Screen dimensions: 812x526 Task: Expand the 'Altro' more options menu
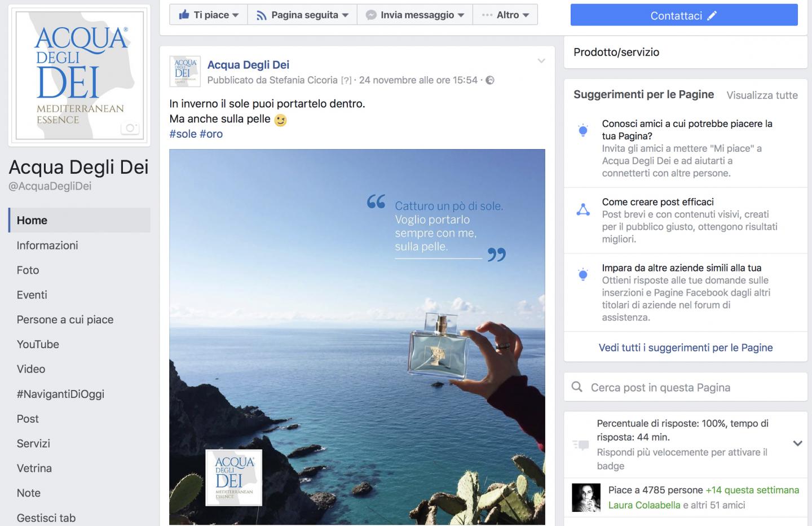505,15
